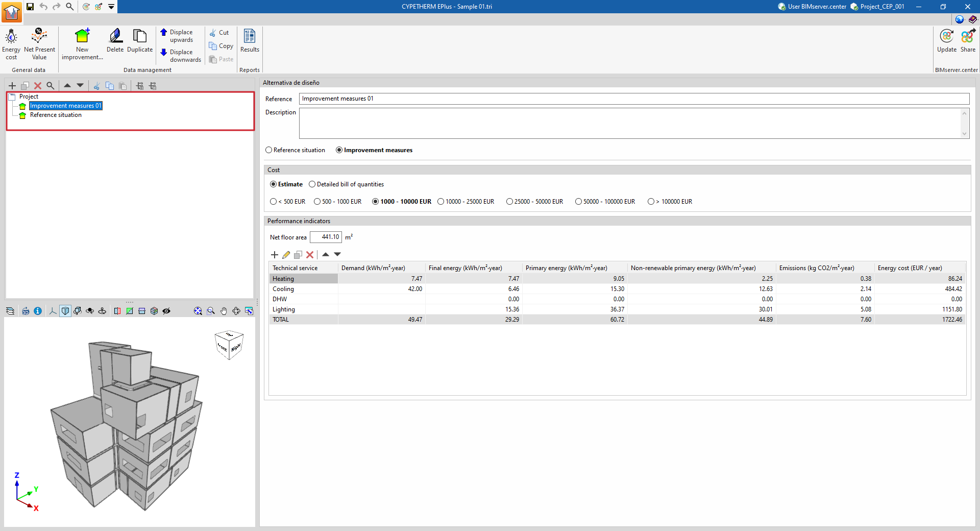This screenshot has width=980, height=531.
Task: Open the quick access toolbar dropdown arrow
Action: click(x=111, y=7)
